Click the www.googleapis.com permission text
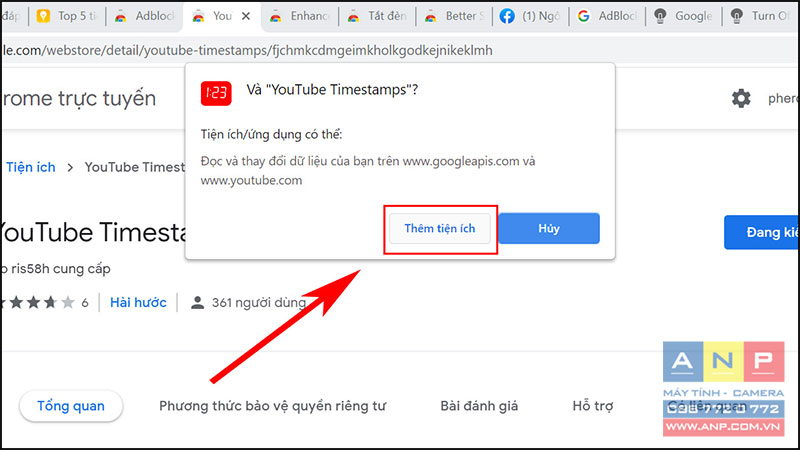 tap(461, 161)
